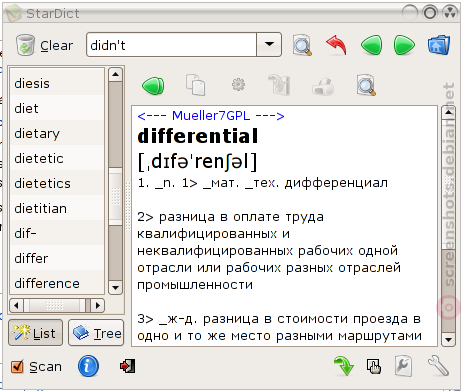Click the Clear trash icon
Viewport: 461px width, 391px height.
[x=25, y=45]
